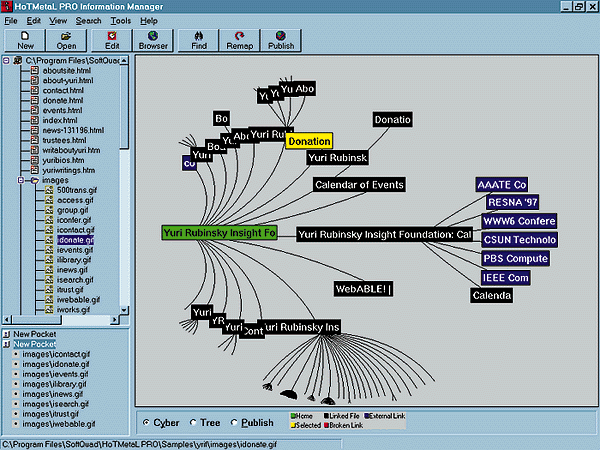This screenshot has width=600, height=450.
Task: Select the Cyber view radio button
Action: point(146,422)
